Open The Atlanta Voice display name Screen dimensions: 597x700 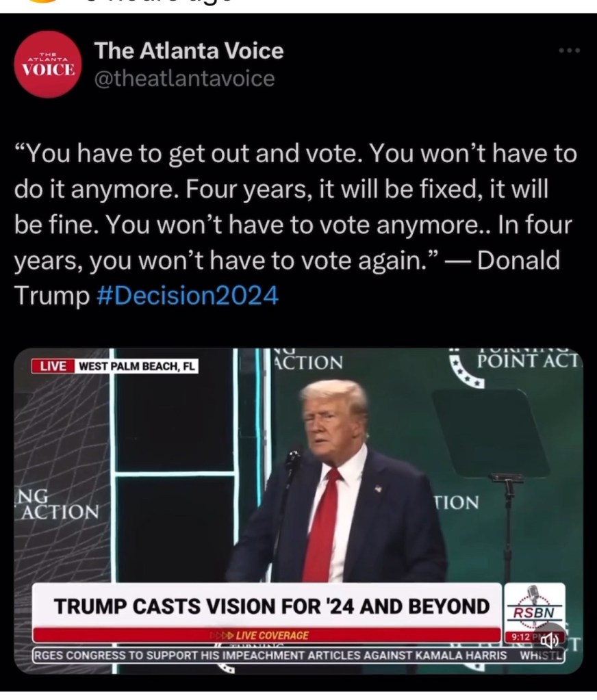(x=189, y=50)
